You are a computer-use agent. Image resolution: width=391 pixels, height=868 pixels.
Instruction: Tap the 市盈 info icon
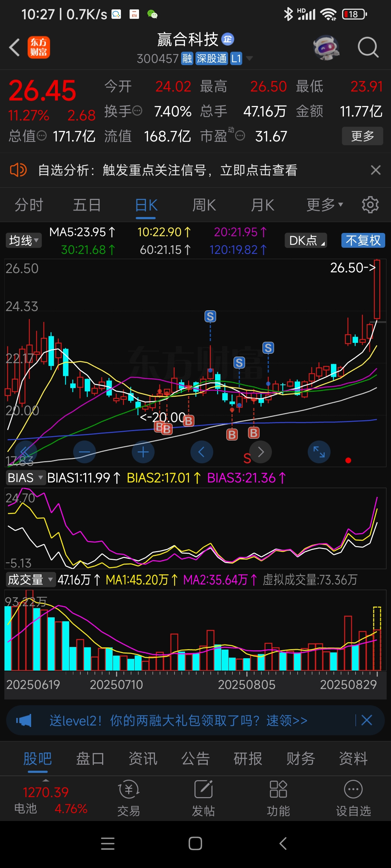pyautogui.click(x=240, y=136)
